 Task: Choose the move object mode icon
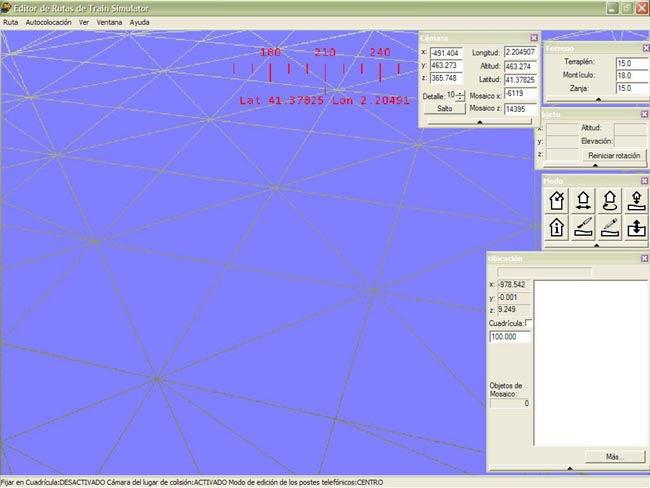click(x=582, y=200)
